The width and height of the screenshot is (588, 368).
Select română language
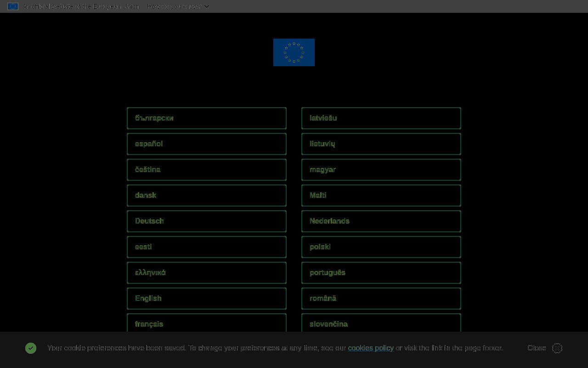coord(381,299)
